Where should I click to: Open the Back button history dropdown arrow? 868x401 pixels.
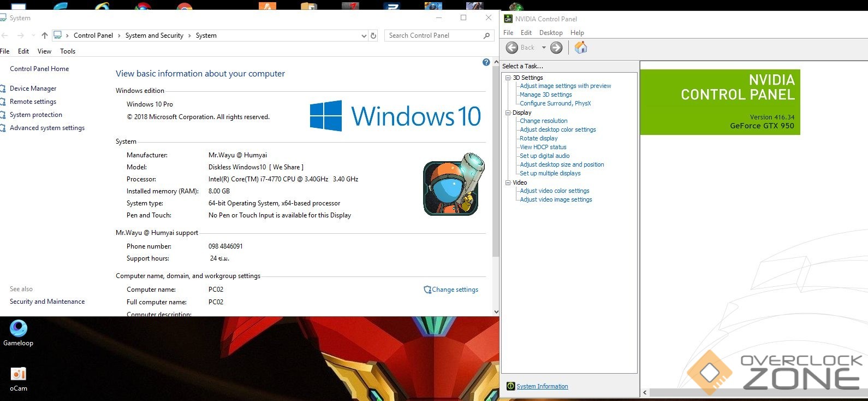[x=544, y=48]
